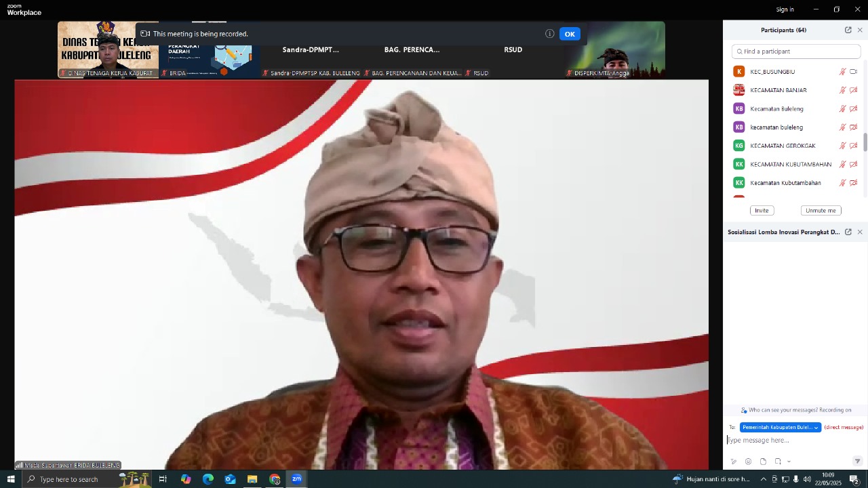Image resolution: width=868 pixels, height=488 pixels.
Task: Select KECAMATAN BANJAR in the participant list
Action: pos(778,90)
